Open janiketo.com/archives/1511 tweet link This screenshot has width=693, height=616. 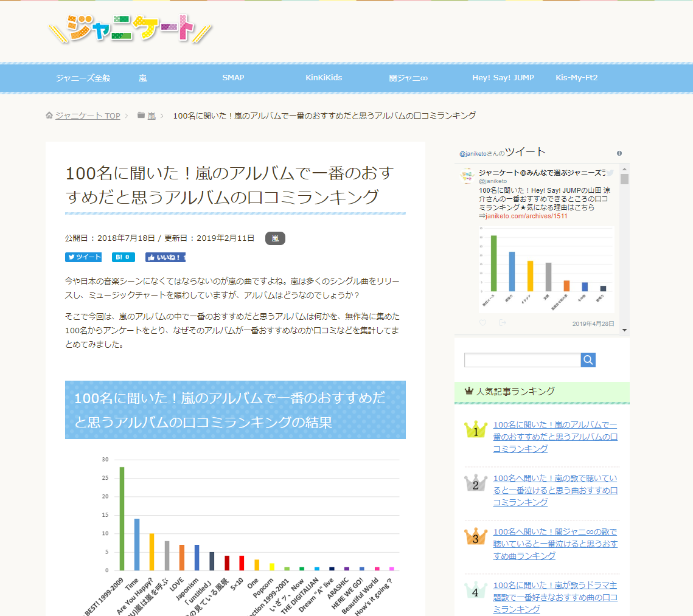coord(526,216)
